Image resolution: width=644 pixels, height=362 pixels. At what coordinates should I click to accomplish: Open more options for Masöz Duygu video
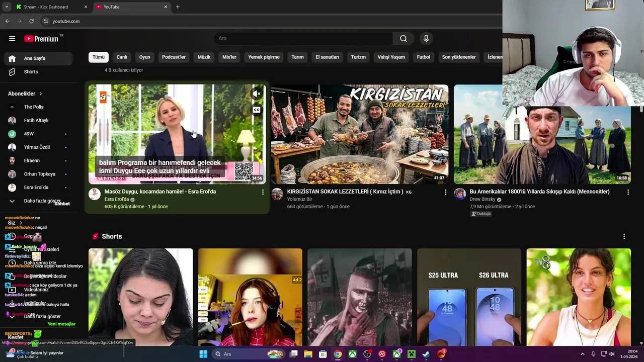pyautogui.click(x=263, y=192)
